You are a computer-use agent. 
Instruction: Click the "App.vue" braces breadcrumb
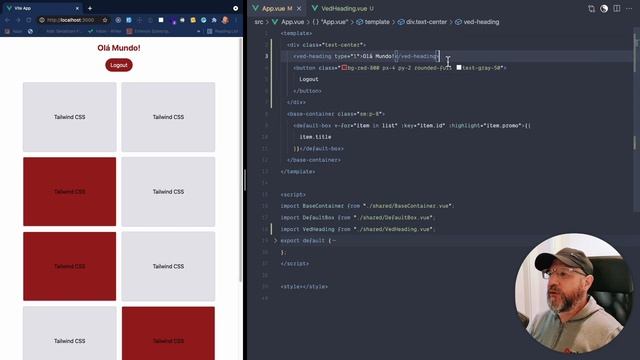tap(330, 22)
